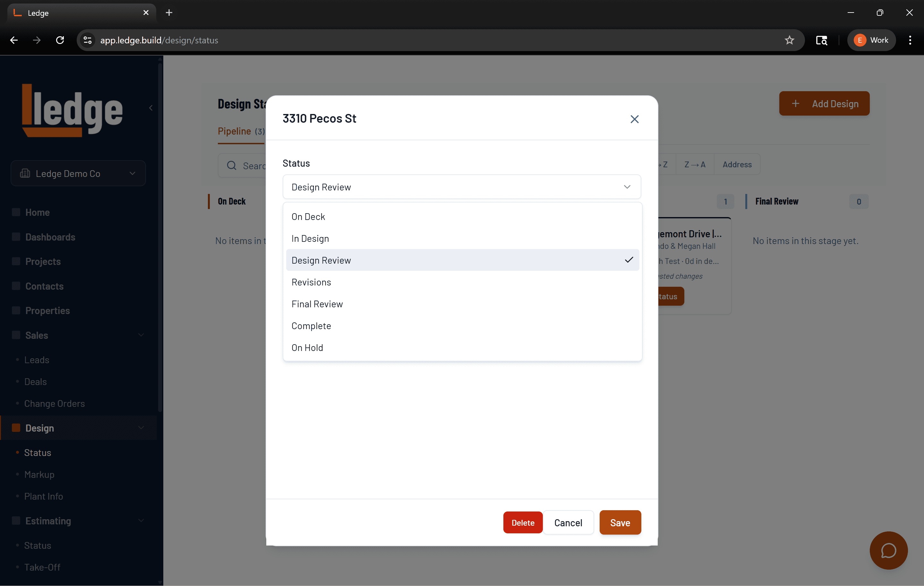Open Dashboards in the sidebar
This screenshot has height=586, width=924.
50,237
